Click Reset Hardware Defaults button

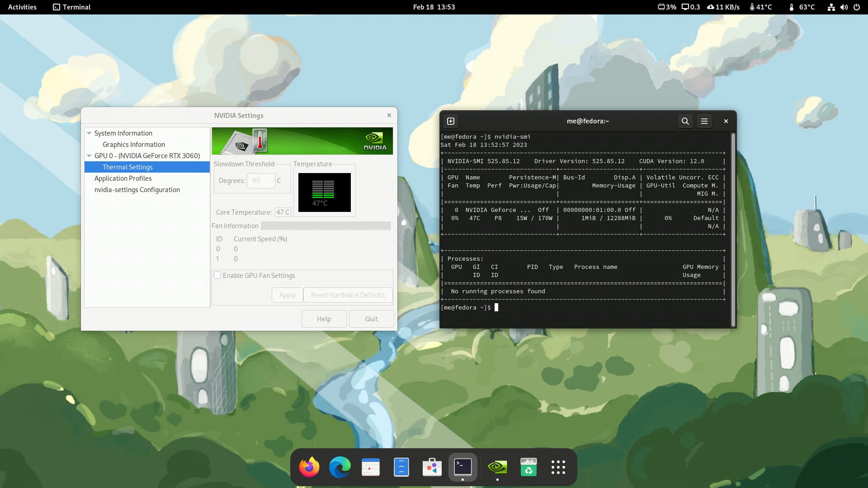[348, 294]
